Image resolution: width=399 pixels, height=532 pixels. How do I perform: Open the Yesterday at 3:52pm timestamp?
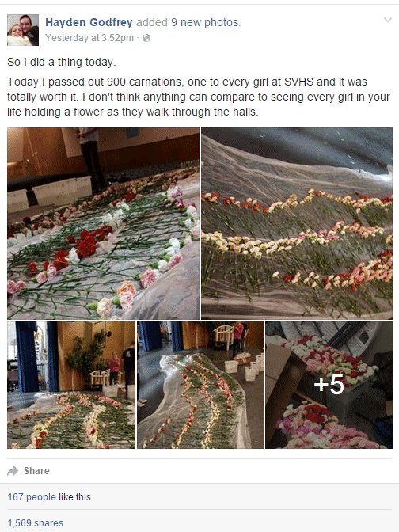(89, 38)
